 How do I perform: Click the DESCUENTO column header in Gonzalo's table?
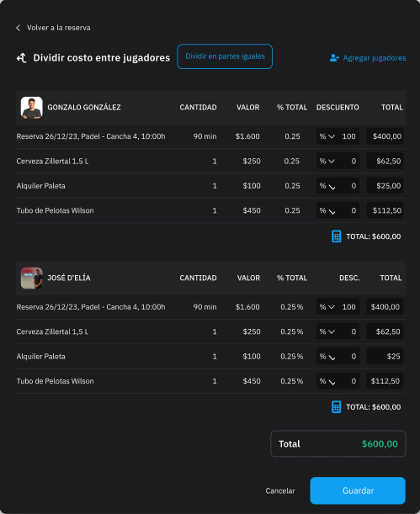coord(338,108)
